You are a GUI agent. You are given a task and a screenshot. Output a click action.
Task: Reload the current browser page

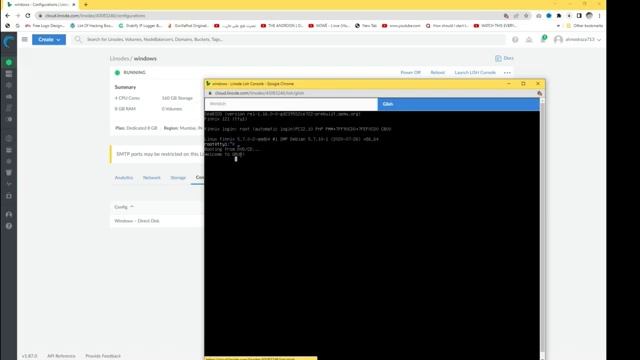(x=28, y=16)
